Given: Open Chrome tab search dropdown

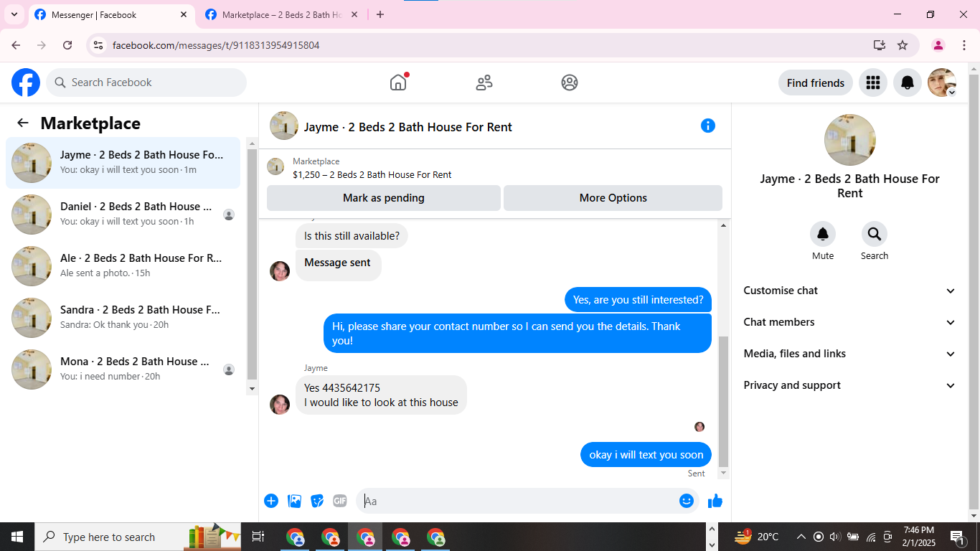Looking at the screenshot, I should (14, 14).
